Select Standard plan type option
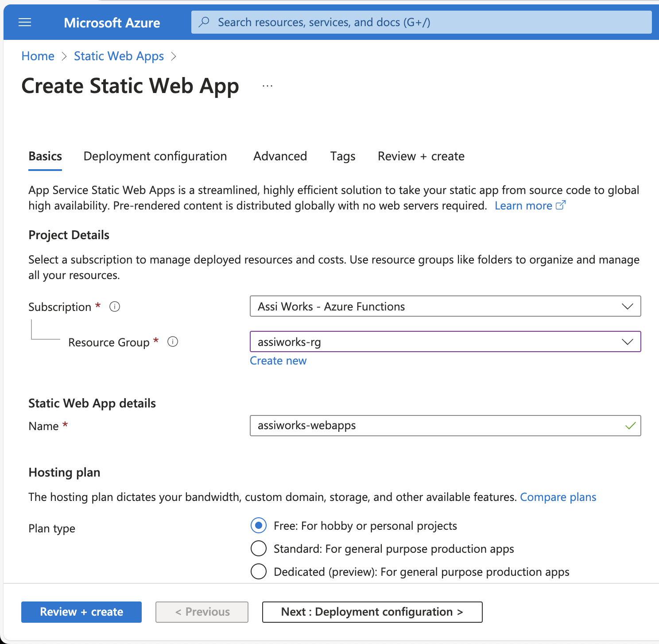The width and height of the screenshot is (659, 644). click(259, 548)
